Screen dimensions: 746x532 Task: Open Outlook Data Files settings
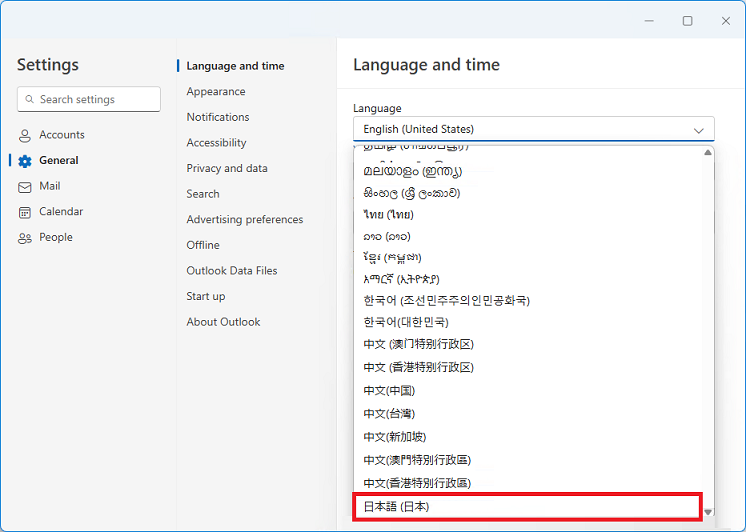[x=231, y=271]
